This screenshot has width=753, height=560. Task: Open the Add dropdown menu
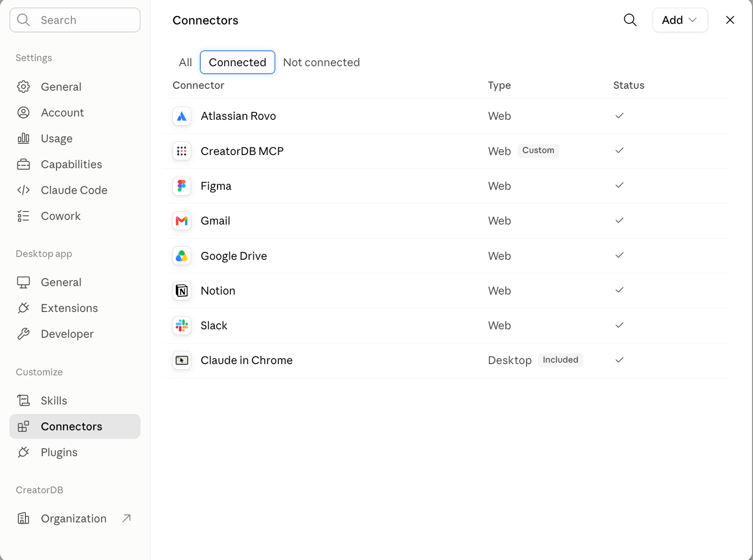pyautogui.click(x=680, y=20)
